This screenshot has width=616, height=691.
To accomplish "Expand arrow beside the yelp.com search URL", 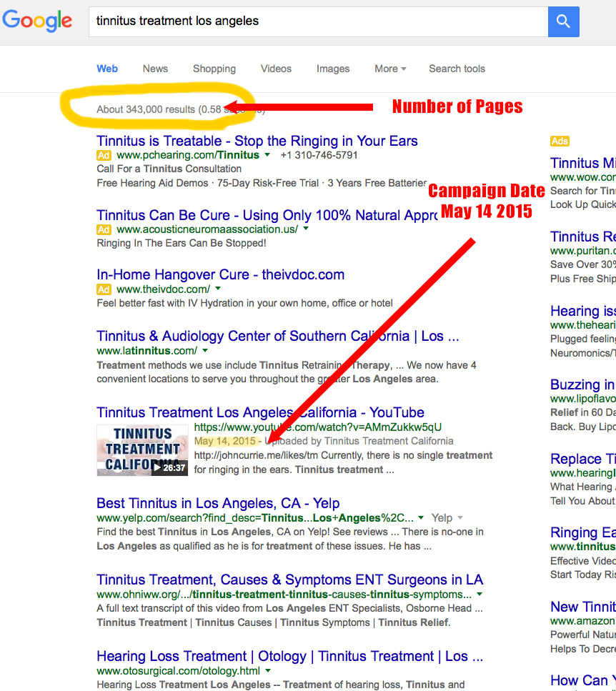I will 421,517.
